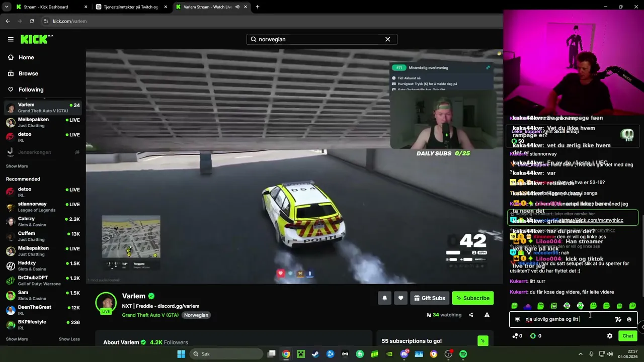The image size is (644, 362).
Task: Open the mcmythicc link in chat
Action: [x=591, y=220]
